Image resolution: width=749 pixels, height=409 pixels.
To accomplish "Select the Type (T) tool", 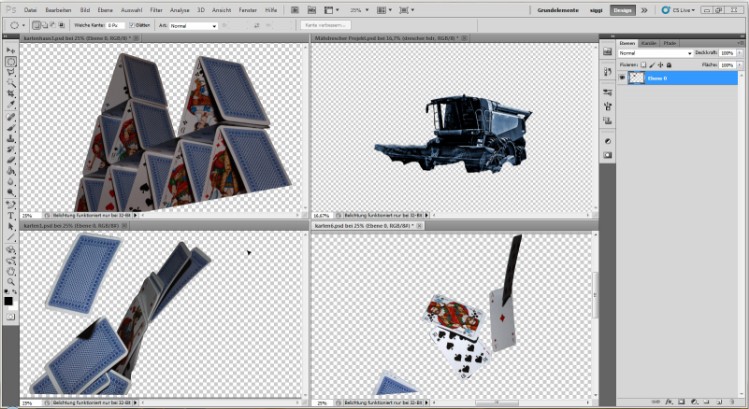I will 10,215.
